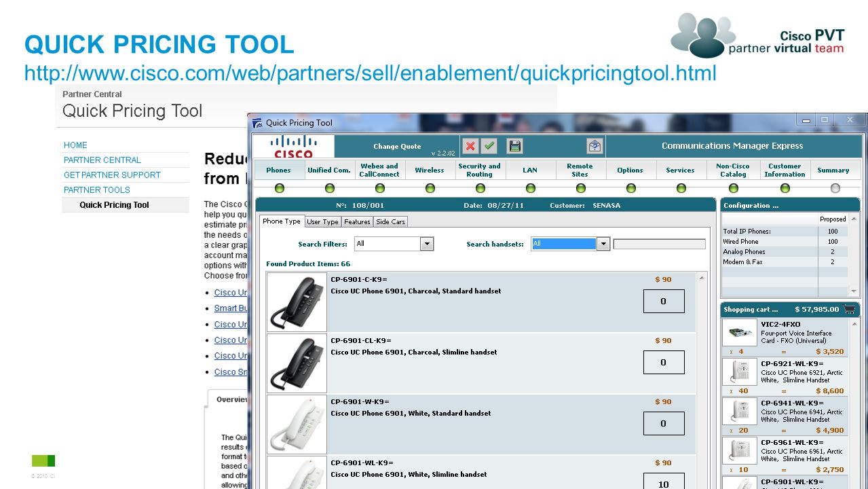Select the CP-6901-W-K9= phone thumbnail
Viewport: 868px width, 489px height.
coord(297,424)
